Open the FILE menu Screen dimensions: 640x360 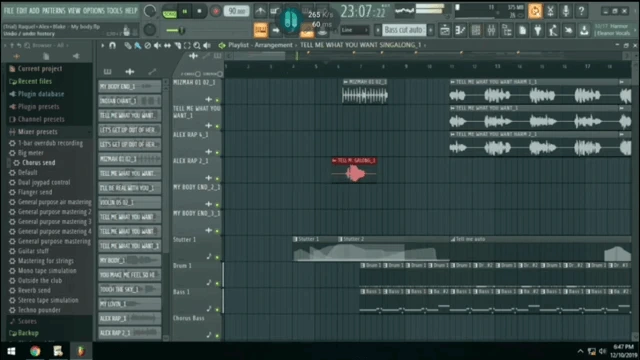click(x=9, y=11)
